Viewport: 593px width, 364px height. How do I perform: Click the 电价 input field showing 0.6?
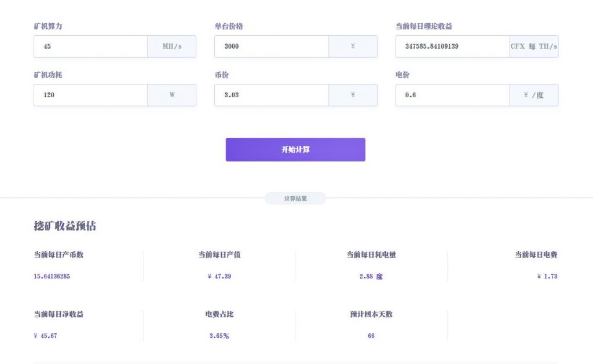click(452, 95)
